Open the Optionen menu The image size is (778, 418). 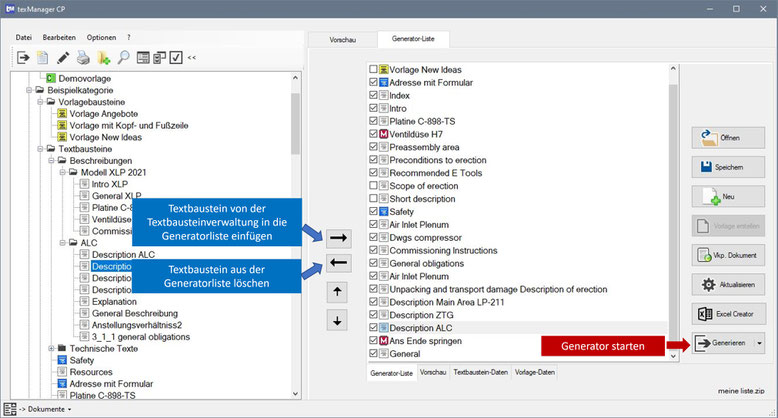click(x=101, y=37)
